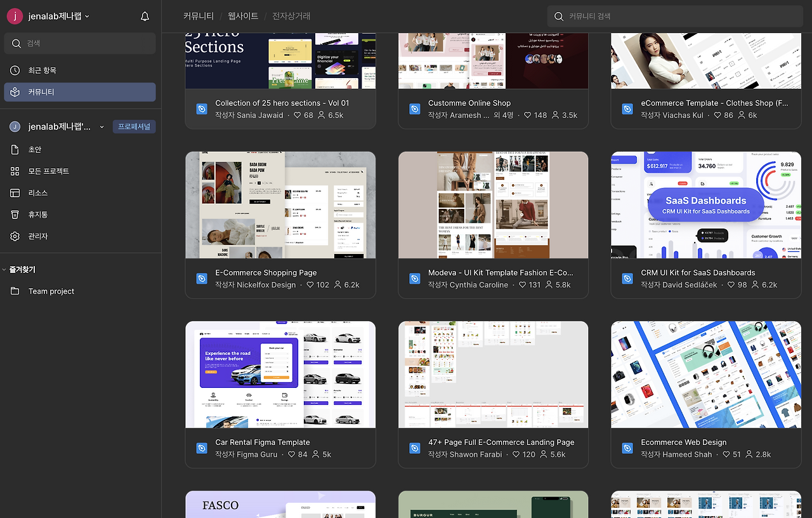Open the notifications bell

point(145,17)
